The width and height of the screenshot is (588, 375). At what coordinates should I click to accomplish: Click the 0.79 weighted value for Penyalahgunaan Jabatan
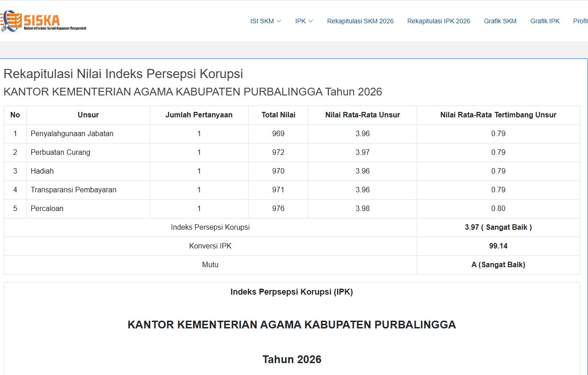(x=498, y=134)
